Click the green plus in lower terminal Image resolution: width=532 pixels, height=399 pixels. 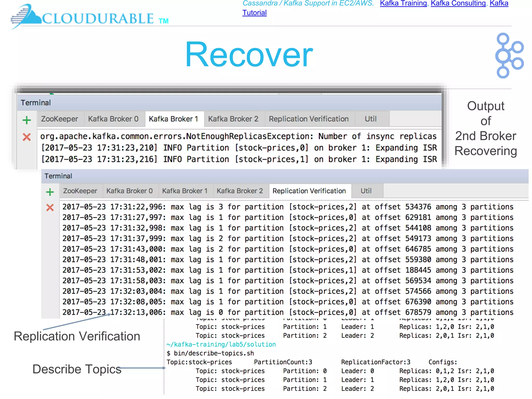(50, 192)
